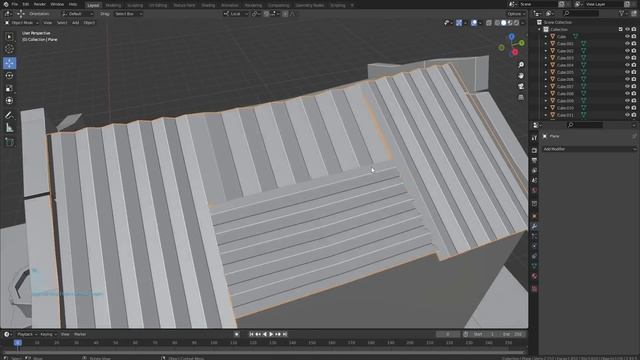Open the Render menu
640x360 pixels.
tap(40, 4)
